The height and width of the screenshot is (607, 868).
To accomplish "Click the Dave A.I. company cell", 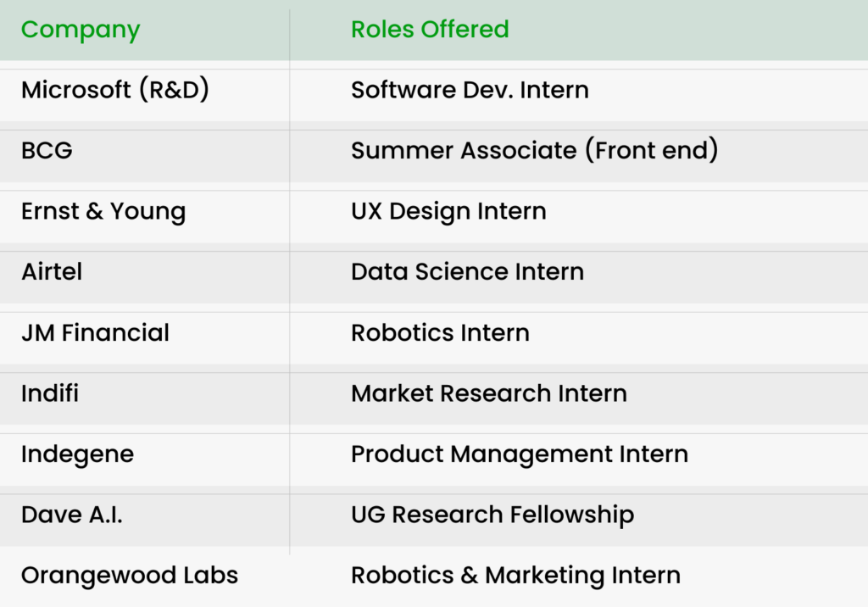I will pyautogui.click(x=72, y=515).
